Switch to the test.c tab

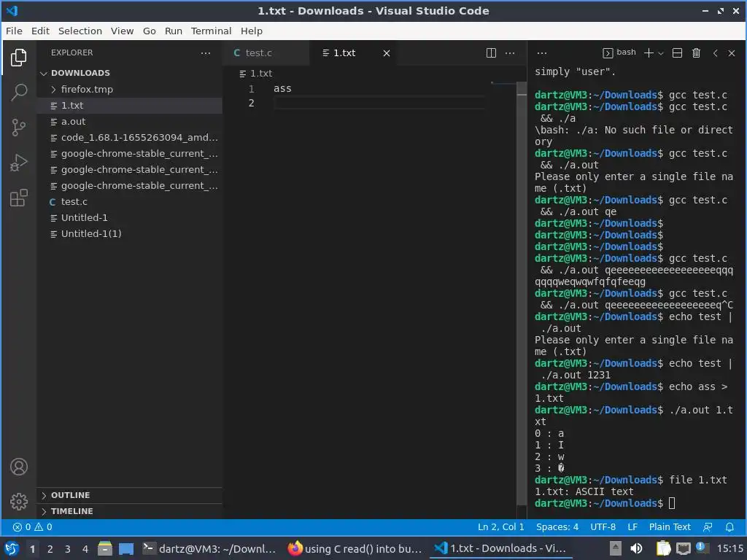tap(259, 52)
